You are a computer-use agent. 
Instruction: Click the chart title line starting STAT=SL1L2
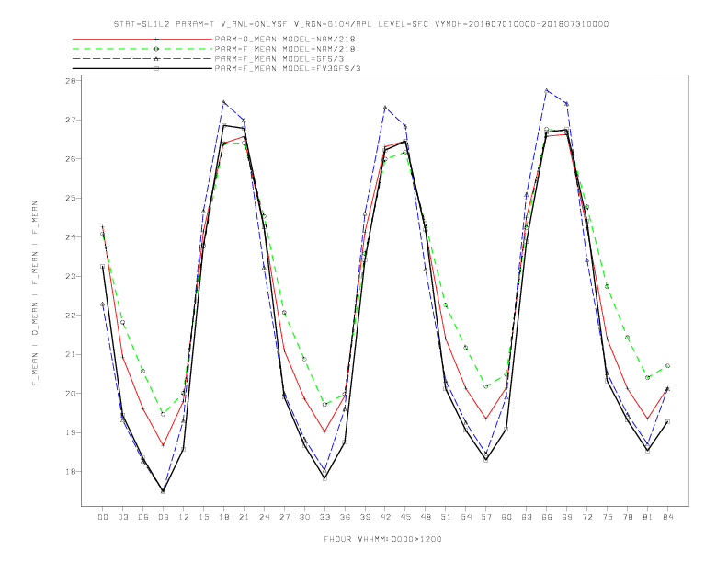point(361,24)
